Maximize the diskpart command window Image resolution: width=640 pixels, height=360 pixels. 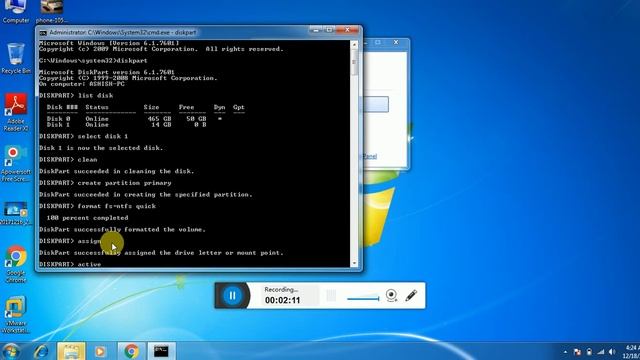(329, 30)
